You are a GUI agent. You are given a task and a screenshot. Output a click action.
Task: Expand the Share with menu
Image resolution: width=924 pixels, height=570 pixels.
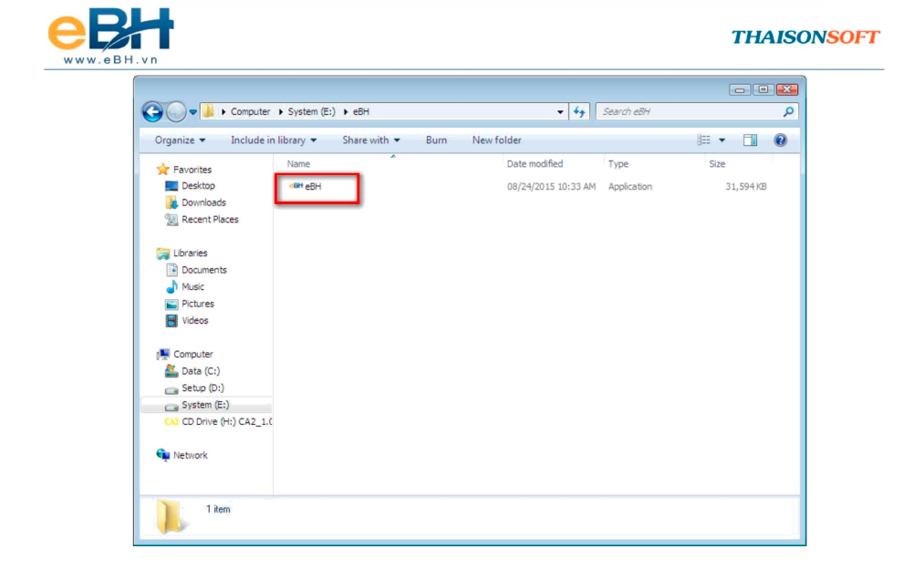coord(370,140)
